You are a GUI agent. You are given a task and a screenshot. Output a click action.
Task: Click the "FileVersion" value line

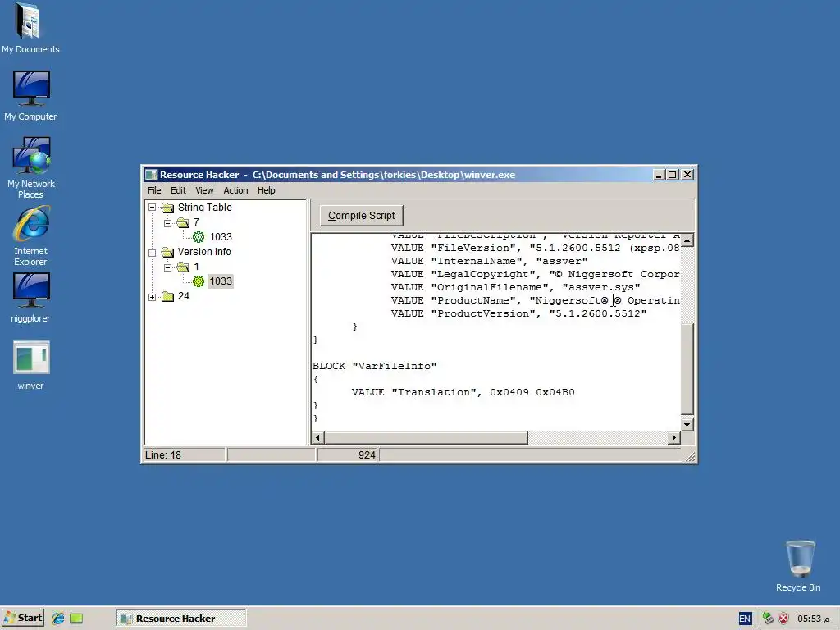pos(535,248)
